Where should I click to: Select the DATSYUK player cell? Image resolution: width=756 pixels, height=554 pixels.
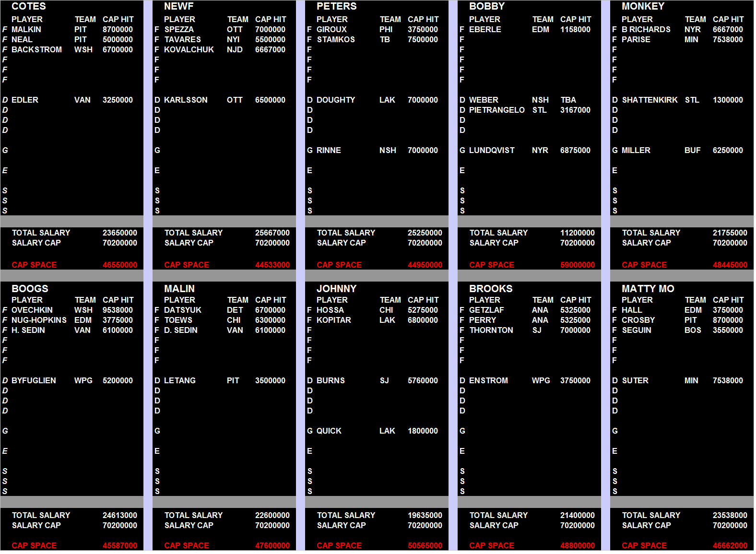tap(183, 310)
